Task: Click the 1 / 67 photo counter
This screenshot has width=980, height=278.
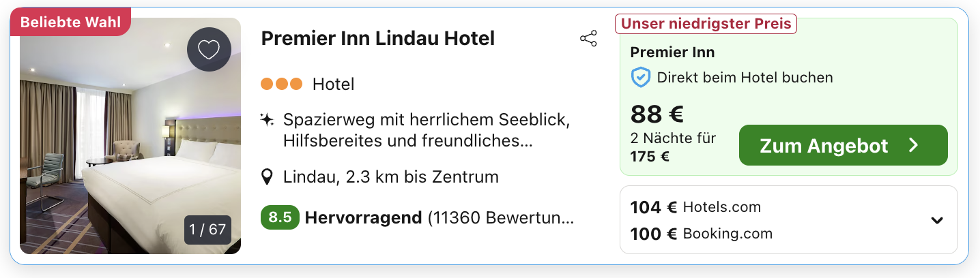Action: pyautogui.click(x=207, y=230)
